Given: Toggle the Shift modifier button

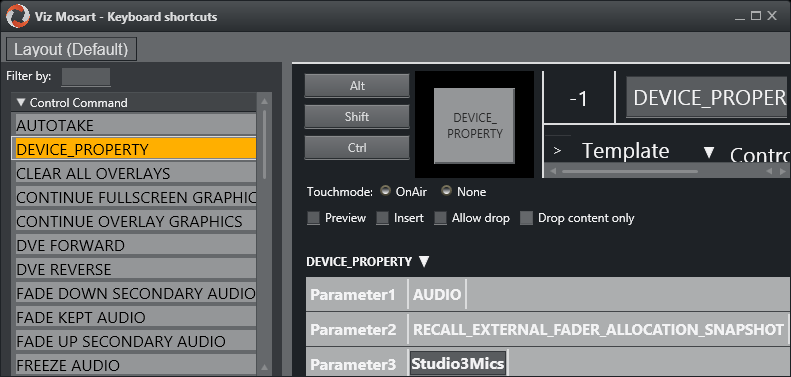Looking at the screenshot, I should (x=357, y=117).
